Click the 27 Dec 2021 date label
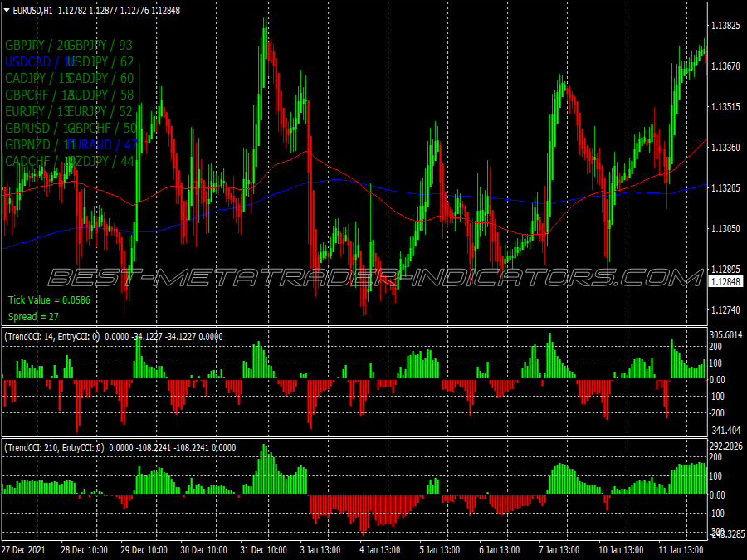The image size is (747, 560). [x=23, y=550]
